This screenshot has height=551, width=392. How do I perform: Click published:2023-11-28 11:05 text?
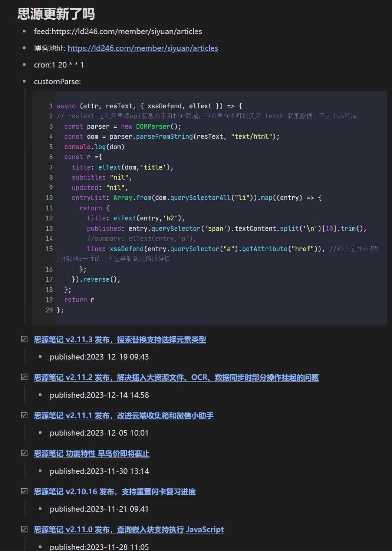[99, 547]
